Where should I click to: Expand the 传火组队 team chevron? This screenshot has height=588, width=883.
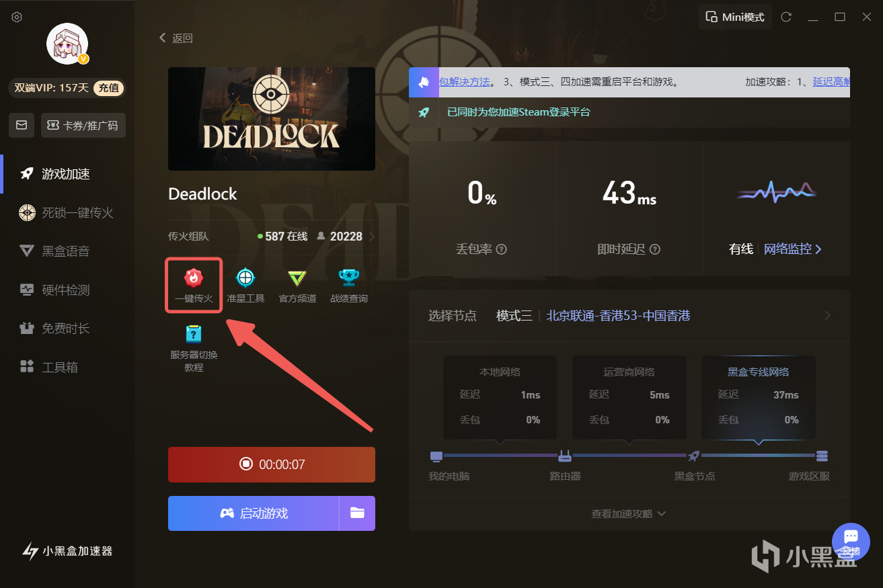click(x=372, y=237)
